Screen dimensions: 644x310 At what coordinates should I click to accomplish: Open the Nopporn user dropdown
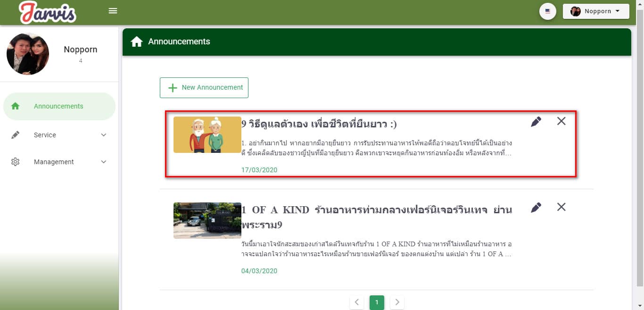595,11
